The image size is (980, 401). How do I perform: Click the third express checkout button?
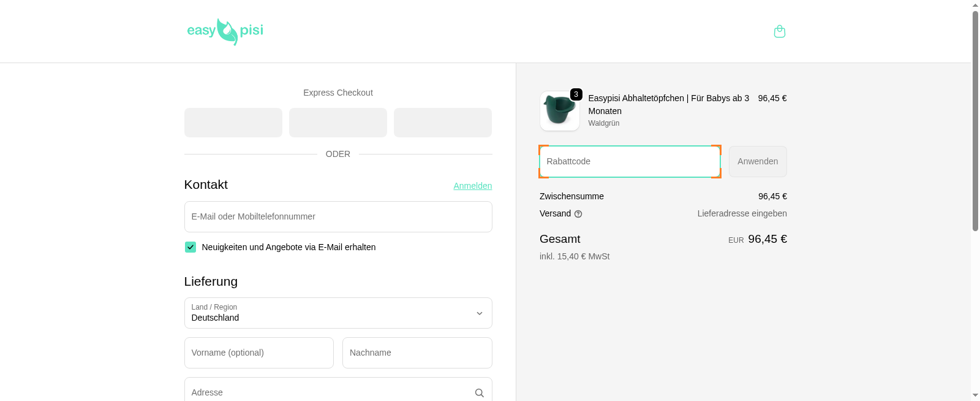442,123
